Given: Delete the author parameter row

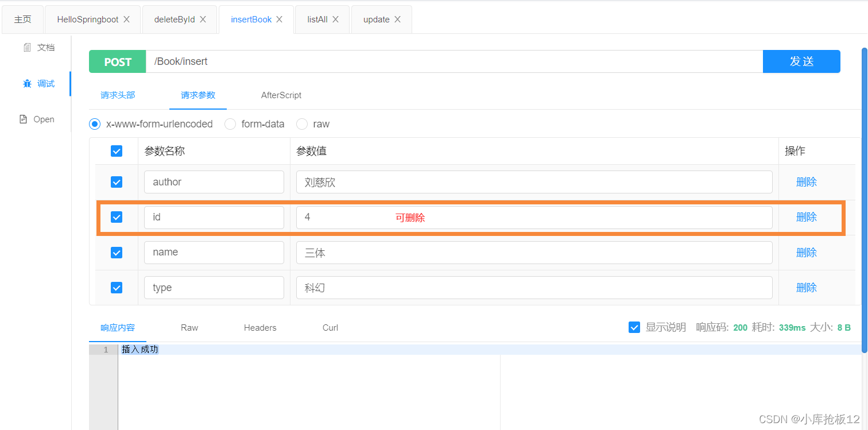Looking at the screenshot, I should (807, 182).
